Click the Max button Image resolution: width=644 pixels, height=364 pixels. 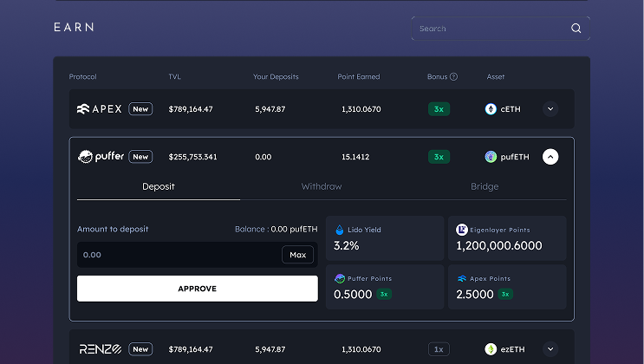coord(298,255)
